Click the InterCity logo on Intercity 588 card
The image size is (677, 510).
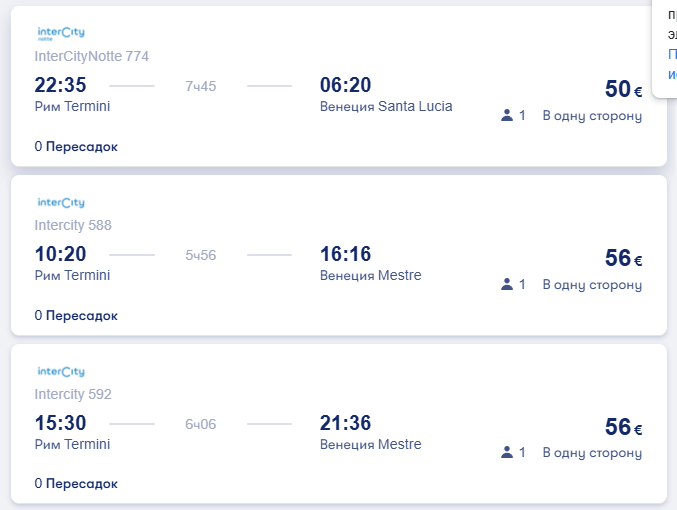pyautogui.click(x=60, y=203)
